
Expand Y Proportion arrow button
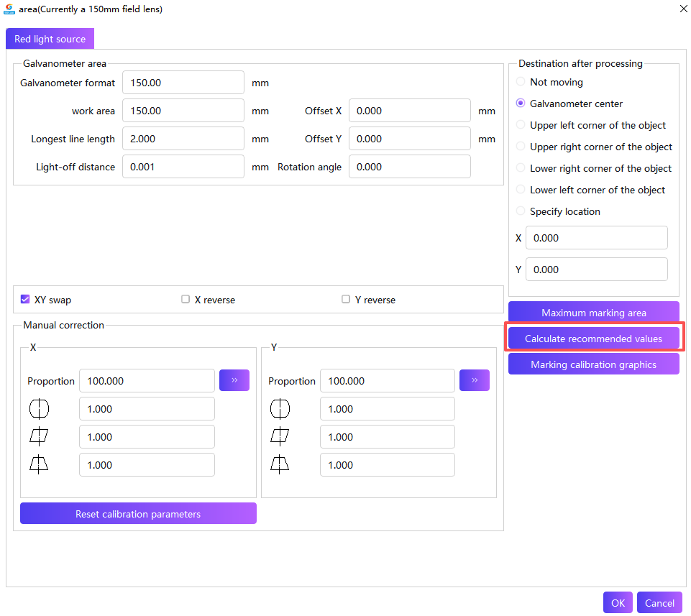point(475,380)
